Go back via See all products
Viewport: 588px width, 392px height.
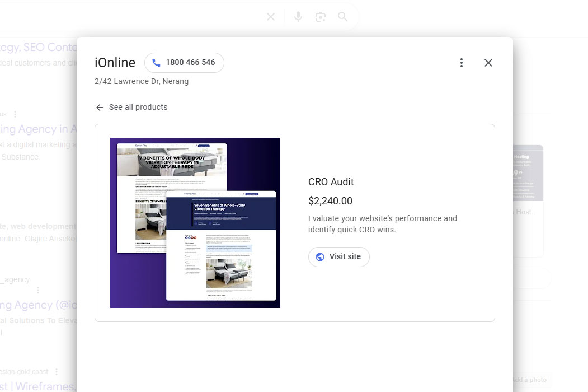tap(138, 107)
